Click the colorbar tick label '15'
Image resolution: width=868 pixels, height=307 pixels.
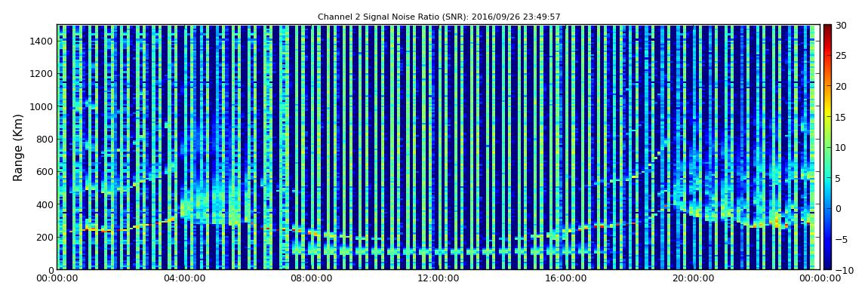pyautogui.click(x=840, y=117)
